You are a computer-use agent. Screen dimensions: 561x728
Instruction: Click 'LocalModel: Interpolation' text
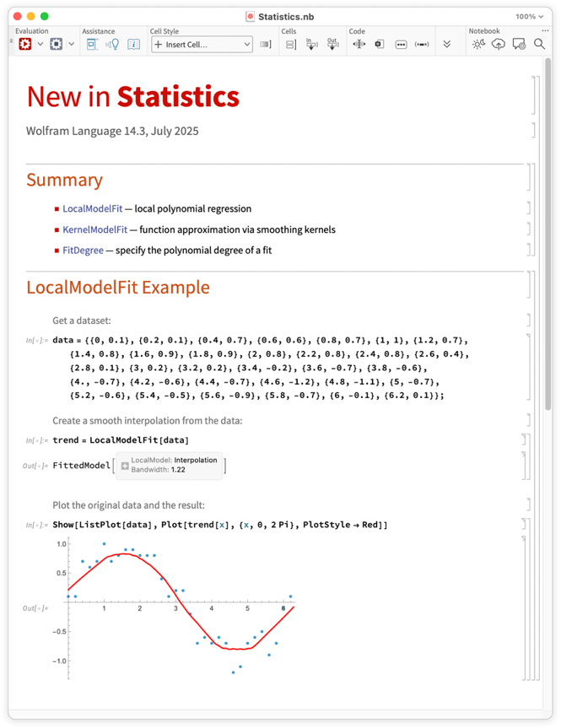tap(174, 460)
